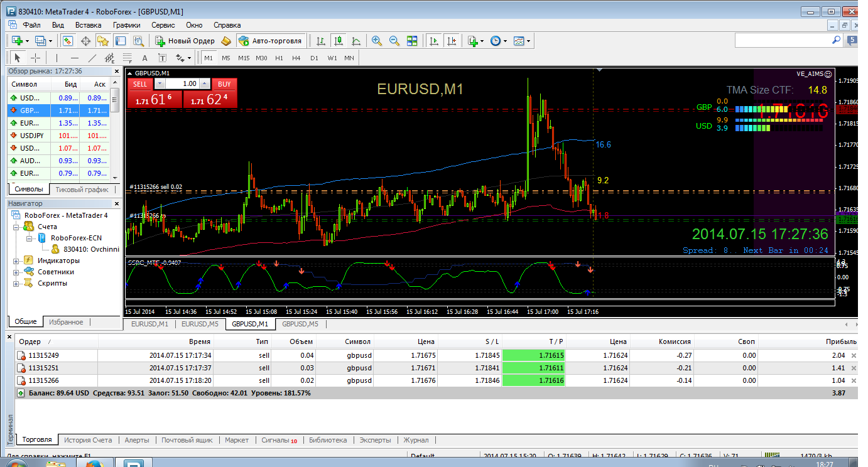The height and width of the screenshot is (467, 868).
Task: Zoom in the chart
Action: (377, 41)
